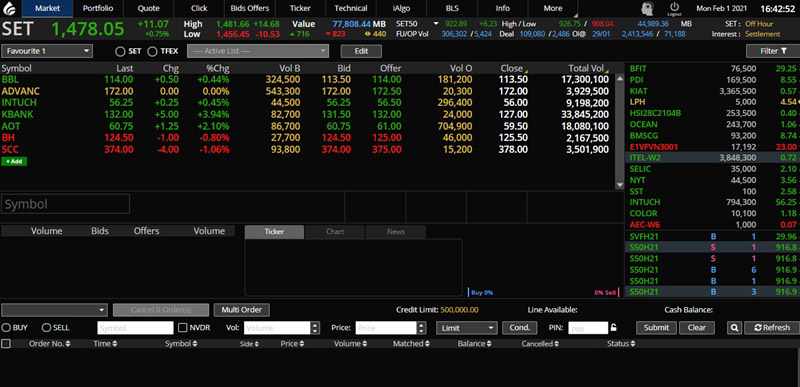Click the Filter button
Image resolution: width=800 pixels, height=387 pixels.
pos(773,51)
